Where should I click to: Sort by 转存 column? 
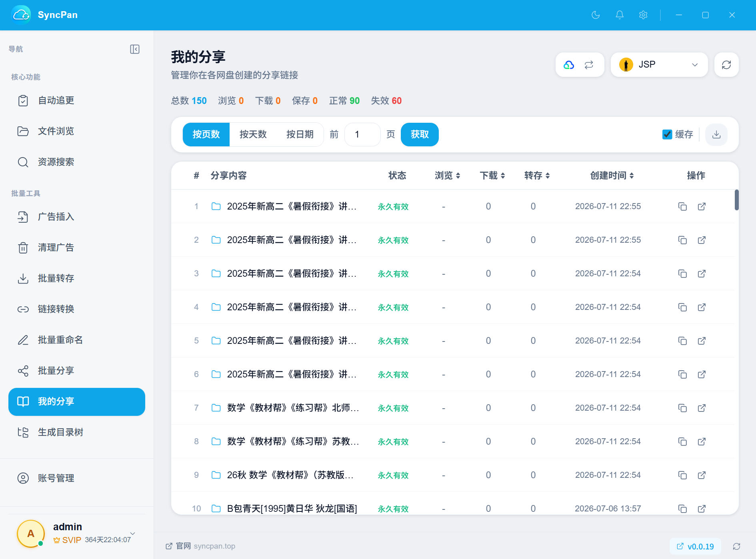click(x=537, y=176)
